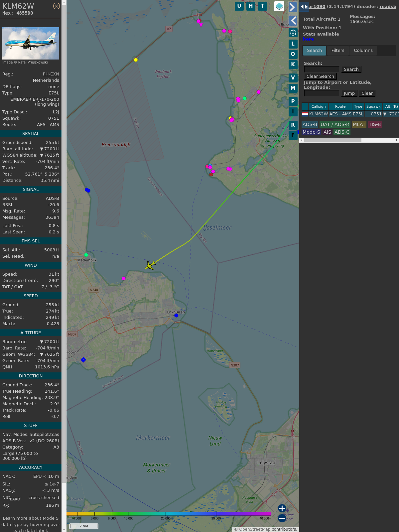Click the left chevron sidebar arrow
399x532 pixels.
[x=293, y=21]
